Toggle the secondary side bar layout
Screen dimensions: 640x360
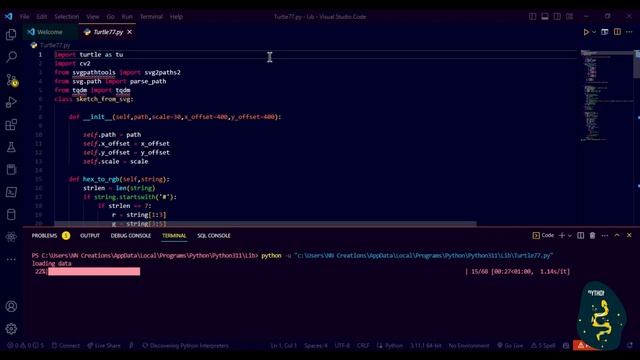(x=557, y=16)
